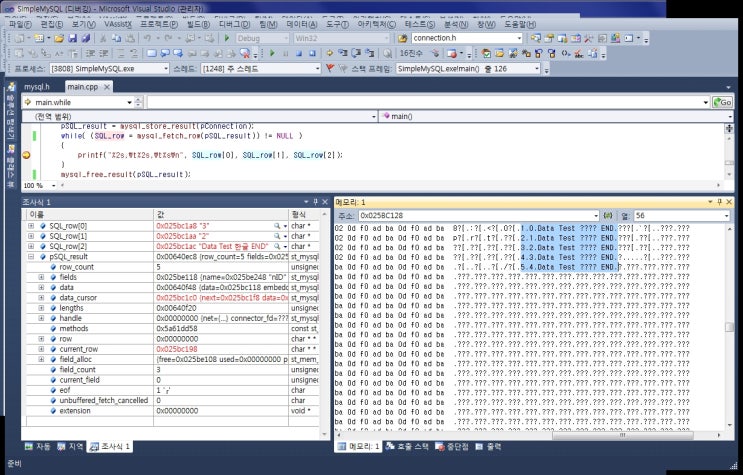743x475 pixels.
Task: Switch to the mysql.h editor tab
Action: pyautogui.click(x=37, y=87)
